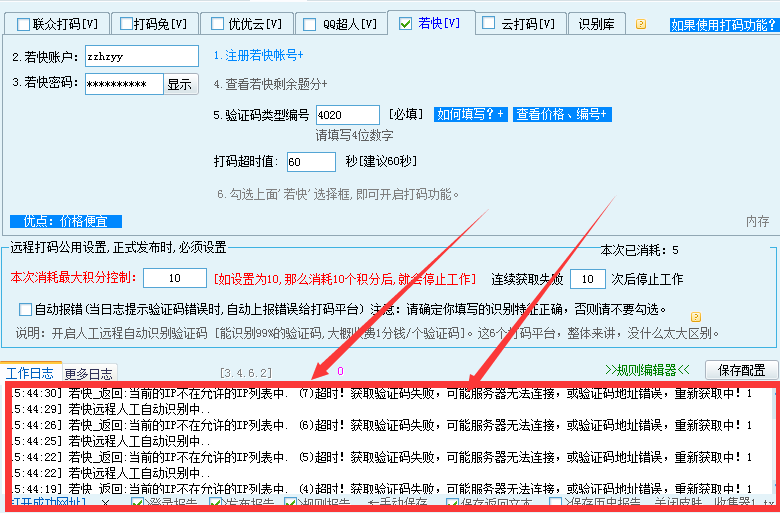780x513 pixels.
Task: Click the log line stamped 5:44:25
Action: coord(110,441)
